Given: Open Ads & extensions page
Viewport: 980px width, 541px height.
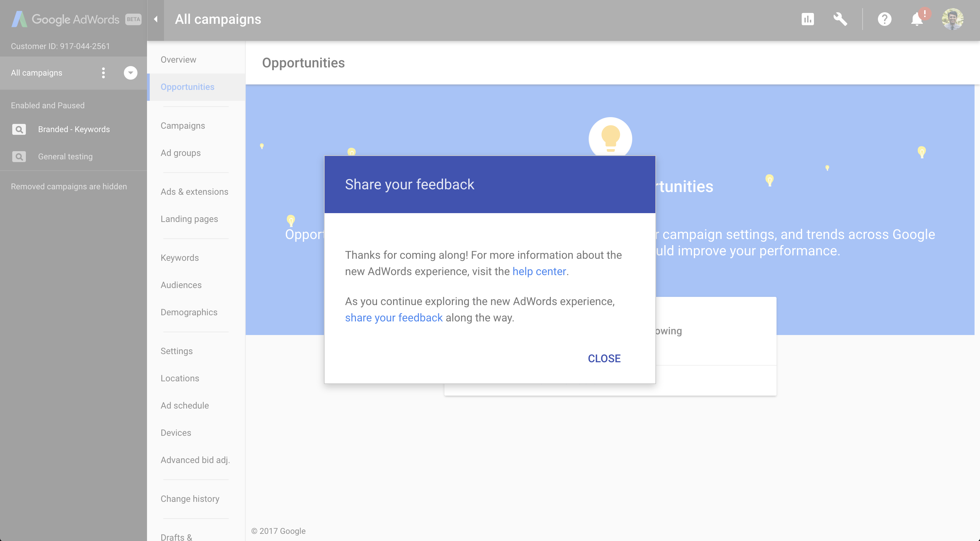Looking at the screenshot, I should pos(194,192).
